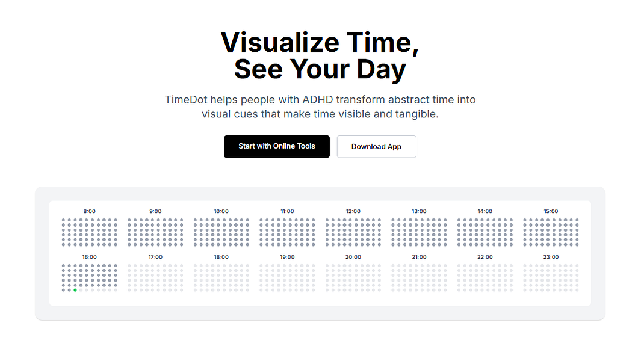The width and height of the screenshot is (644, 361).
Task: Click the 16:00 active hour block
Action: pyautogui.click(x=88, y=277)
